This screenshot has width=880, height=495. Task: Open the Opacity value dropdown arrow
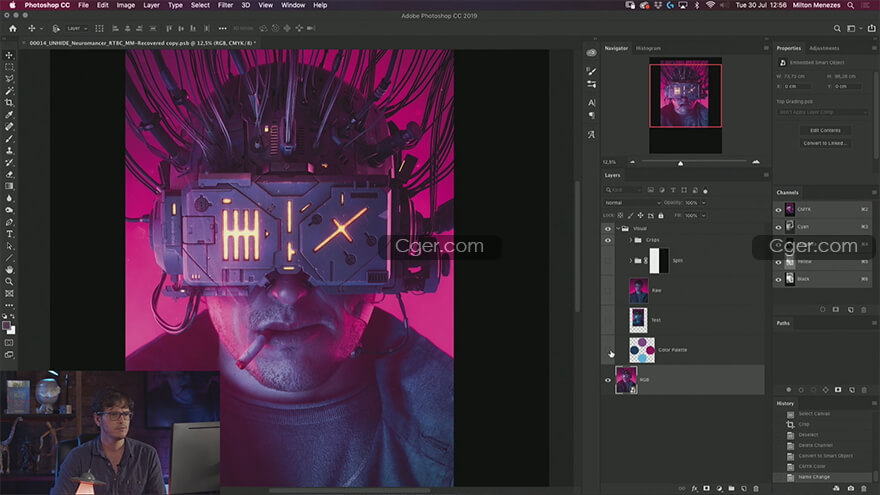(704, 203)
